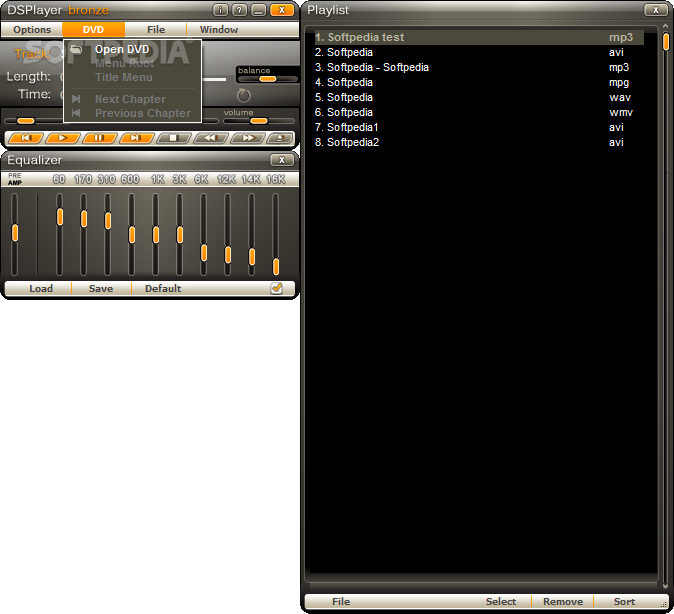Click the playlist scroll up arrow
The width and height of the screenshot is (674, 614).
point(665,27)
